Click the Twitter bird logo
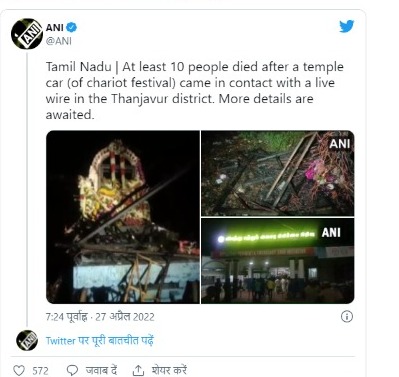Viewport: 399px width, 377px height. pyautogui.click(x=347, y=27)
